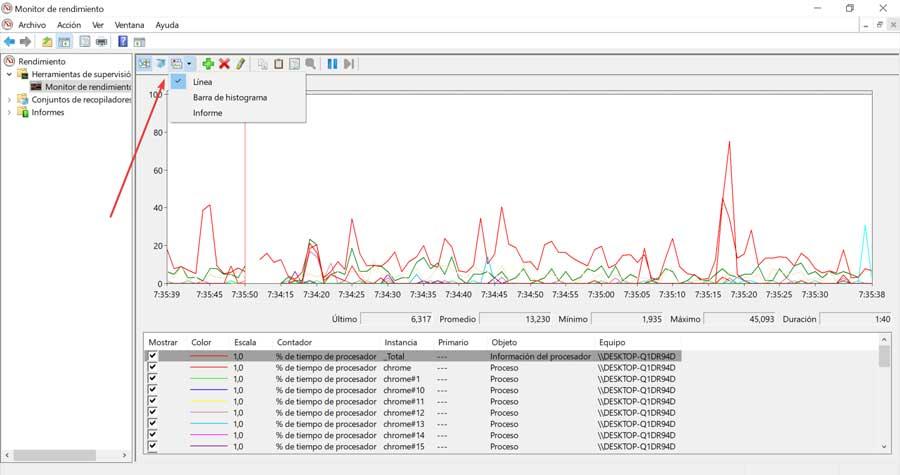
Task: Sort by the Equipo column header
Action: [612, 342]
